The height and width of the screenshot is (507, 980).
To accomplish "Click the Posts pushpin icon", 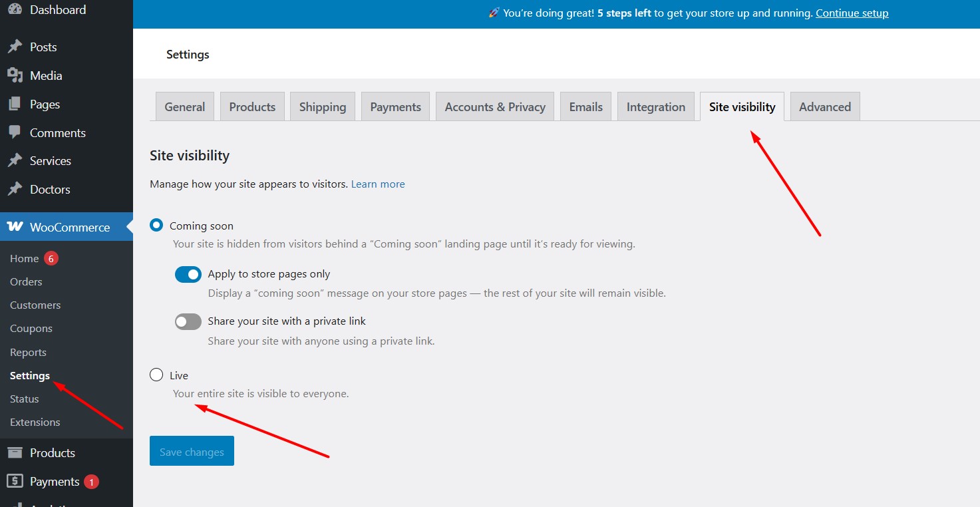I will pos(15,47).
